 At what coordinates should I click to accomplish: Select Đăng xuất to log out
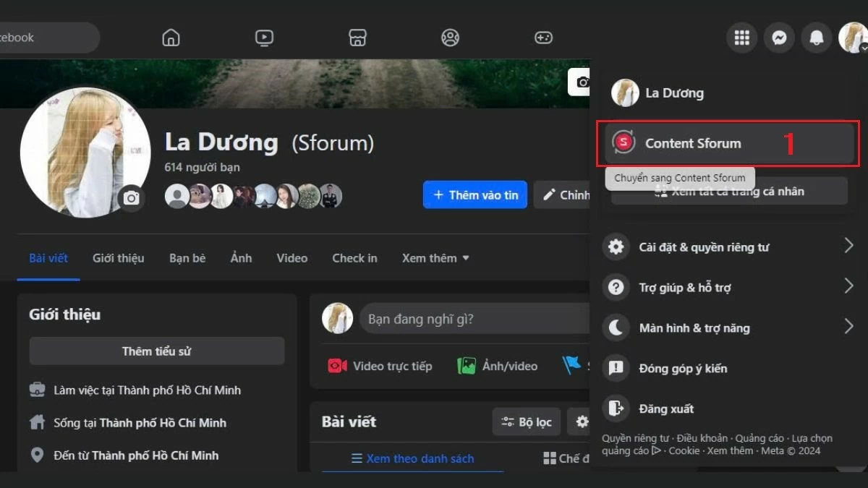pyautogui.click(x=665, y=409)
